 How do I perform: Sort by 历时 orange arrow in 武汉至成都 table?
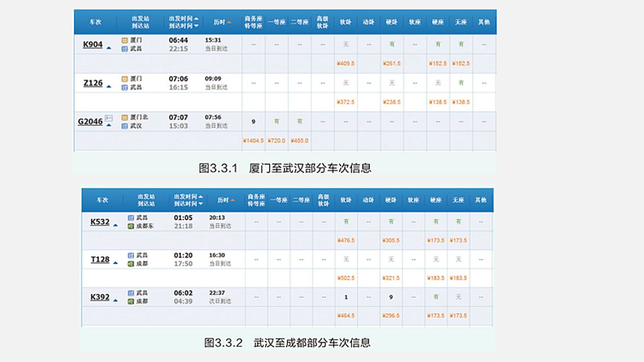[233, 200]
